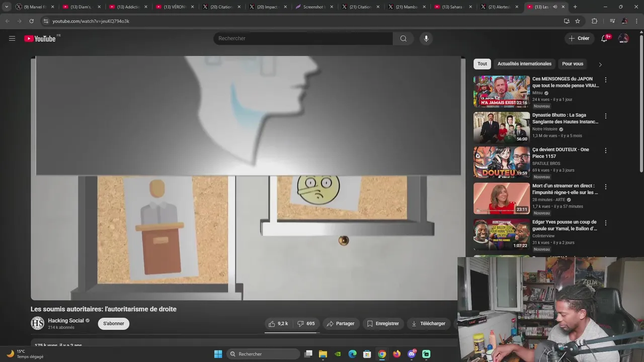
Task: Click the Mitsu channel name
Action: tap(537, 93)
